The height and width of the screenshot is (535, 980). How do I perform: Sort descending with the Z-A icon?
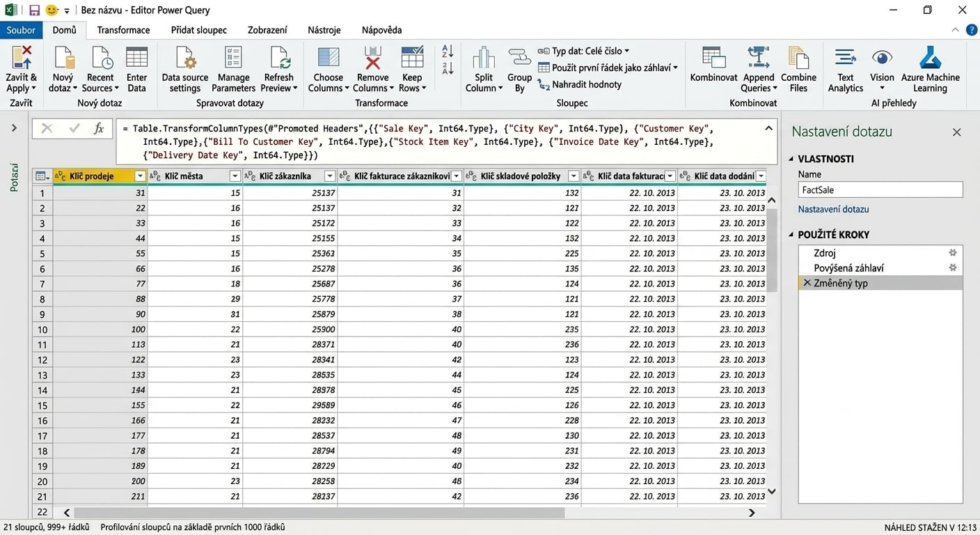coord(448,68)
